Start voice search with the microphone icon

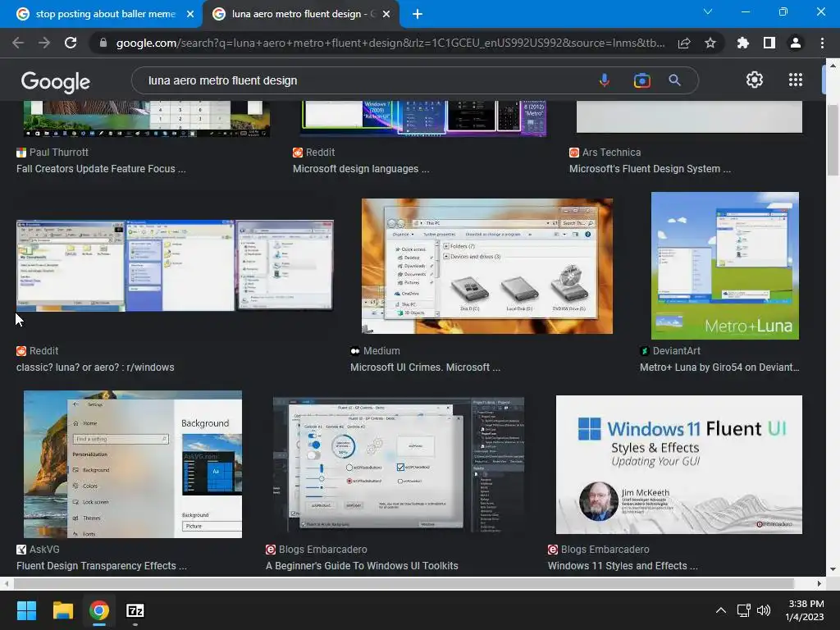click(x=605, y=80)
